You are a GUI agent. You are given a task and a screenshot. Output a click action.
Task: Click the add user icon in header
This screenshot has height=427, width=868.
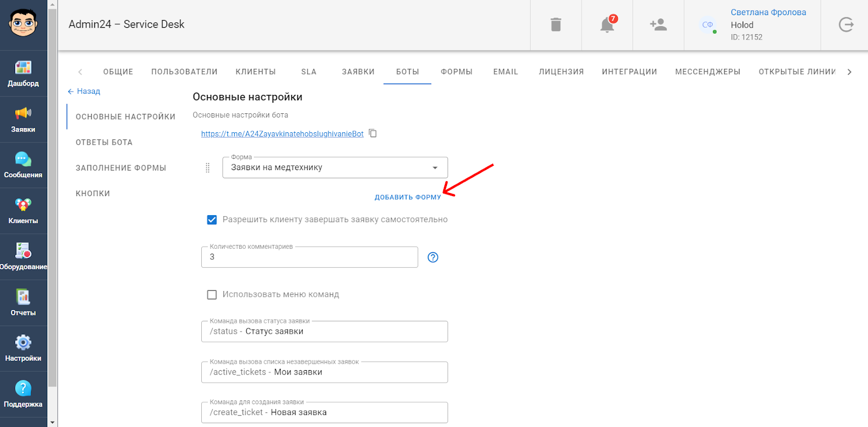658,25
